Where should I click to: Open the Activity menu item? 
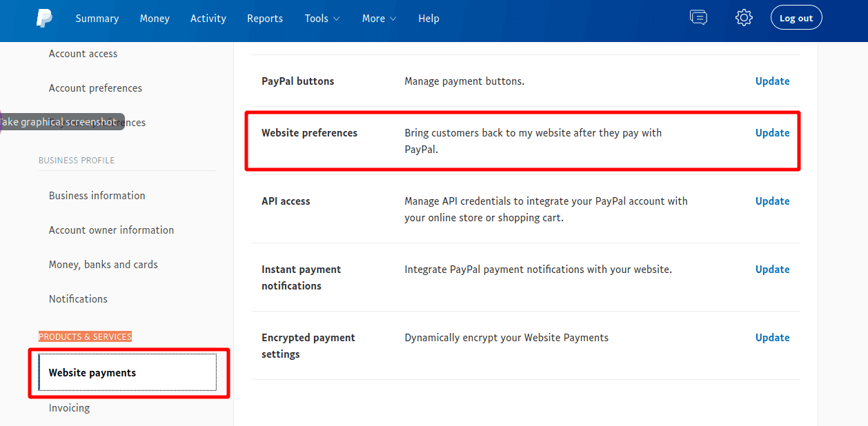point(208,19)
